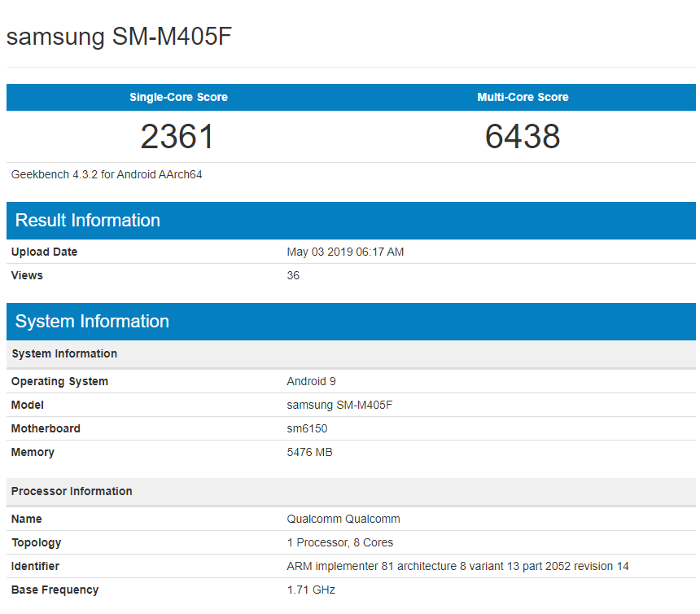Click the Memory value 5476 MB
The image size is (700, 614).
(x=309, y=452)
